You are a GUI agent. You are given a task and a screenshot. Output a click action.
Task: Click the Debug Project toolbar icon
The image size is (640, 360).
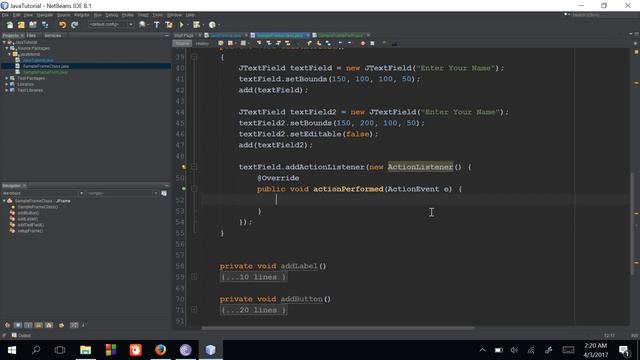(x=197, y=25)
